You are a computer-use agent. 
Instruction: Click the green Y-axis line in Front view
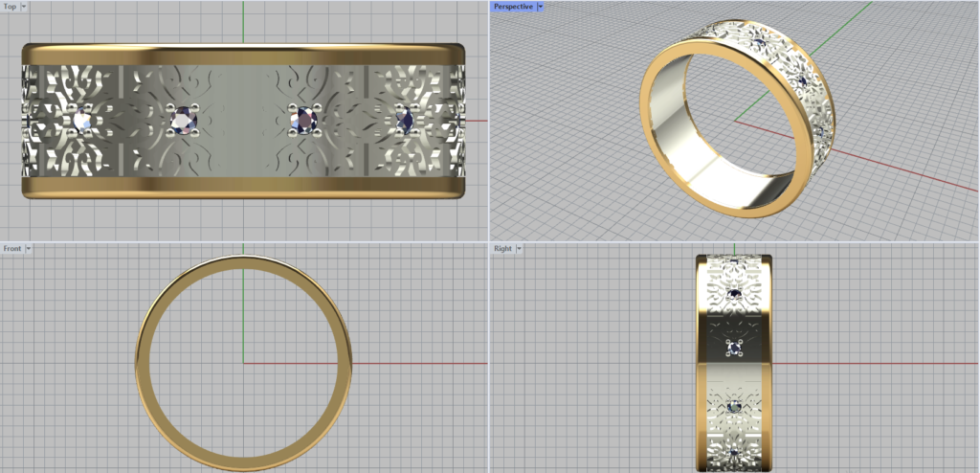(x=243, y=316)
